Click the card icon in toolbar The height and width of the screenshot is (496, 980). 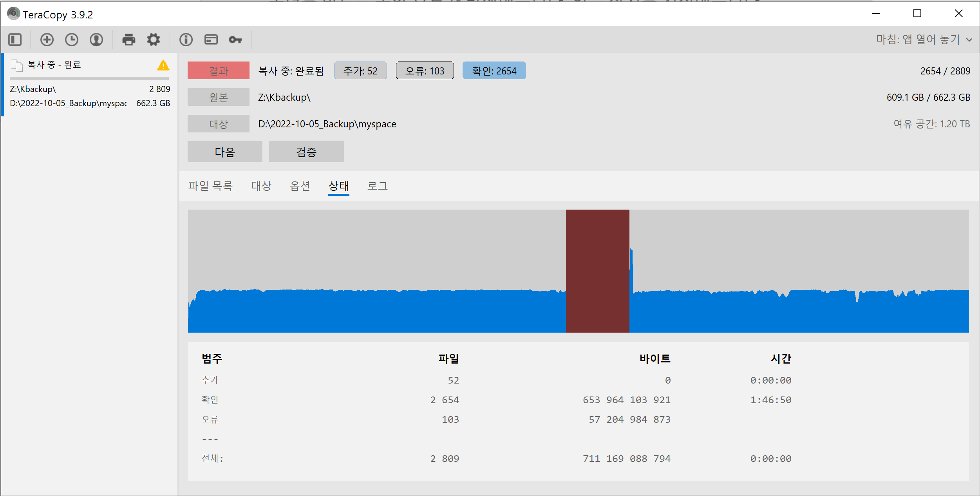pyautogui.click(x=211, y=40)
